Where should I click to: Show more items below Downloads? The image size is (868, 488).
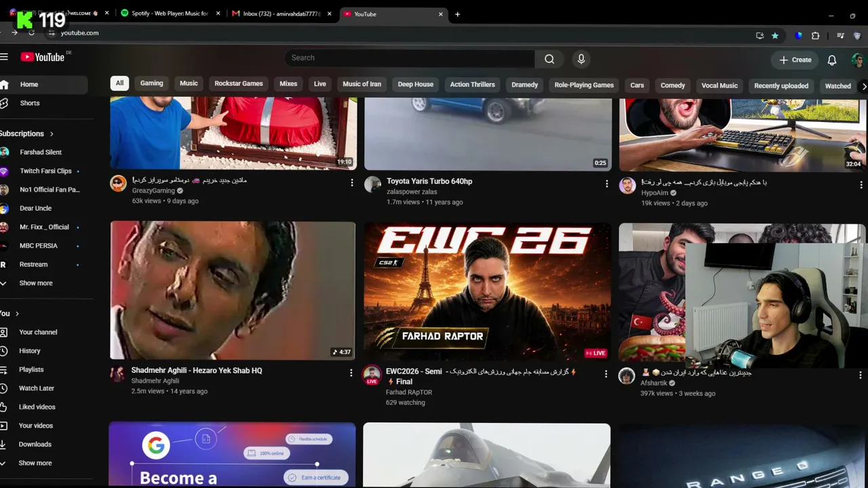[x=35, y=463]
